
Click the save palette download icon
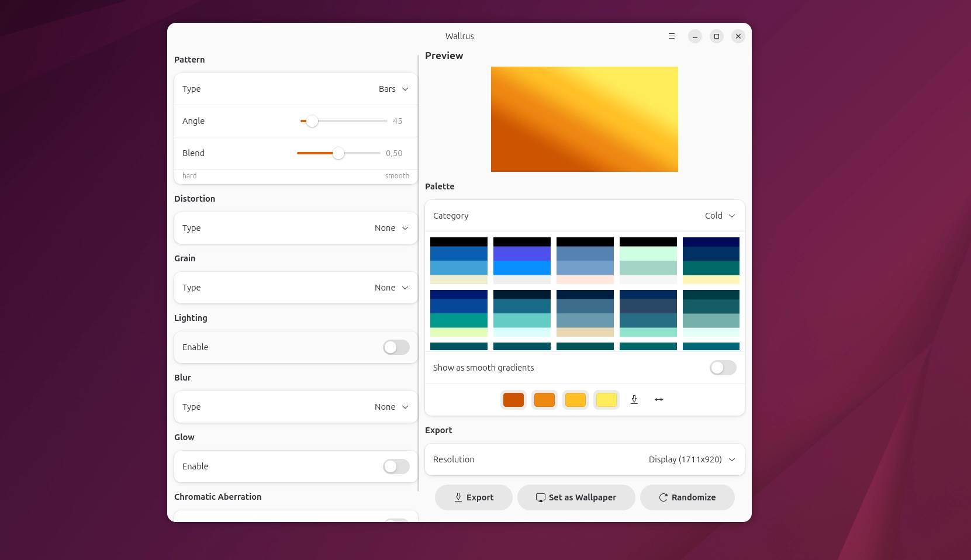pos(634,400)
